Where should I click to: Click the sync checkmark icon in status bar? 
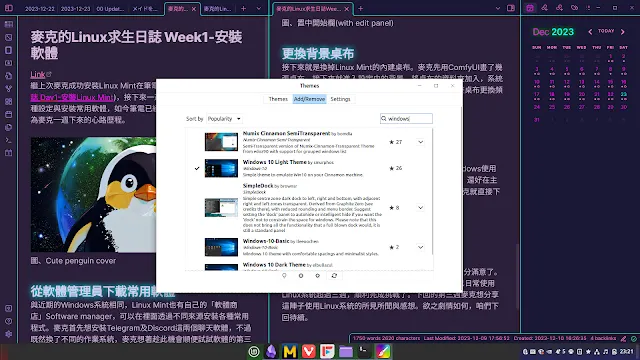[633, 338]
